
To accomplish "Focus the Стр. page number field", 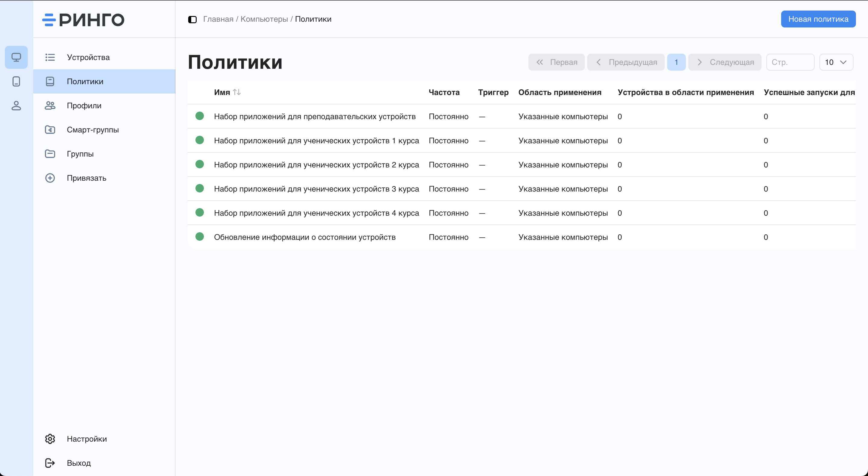I will pyautogui.click(x=790, y=62).
